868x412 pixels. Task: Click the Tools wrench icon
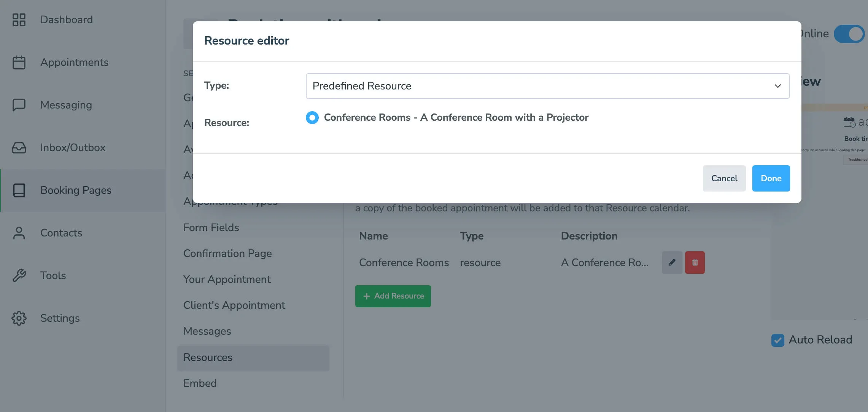pos(19,276)
